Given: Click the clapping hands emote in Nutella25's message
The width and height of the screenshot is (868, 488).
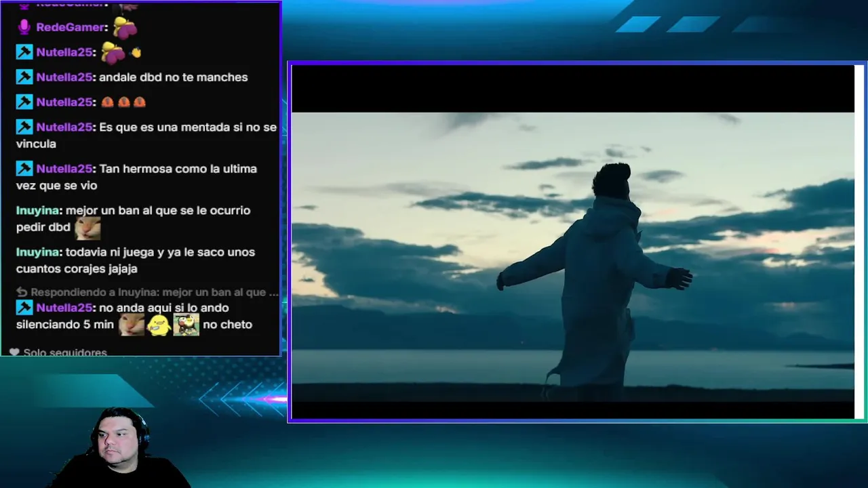Looking at the screenshot, I should pyautogui.click(x=136, y=52).
